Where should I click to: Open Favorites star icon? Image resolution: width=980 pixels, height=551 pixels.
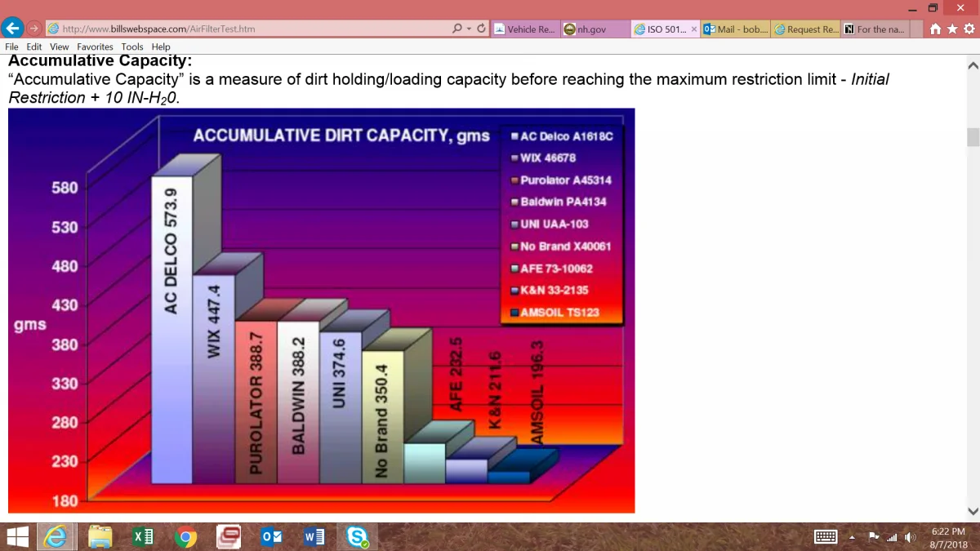click(953, 29)
